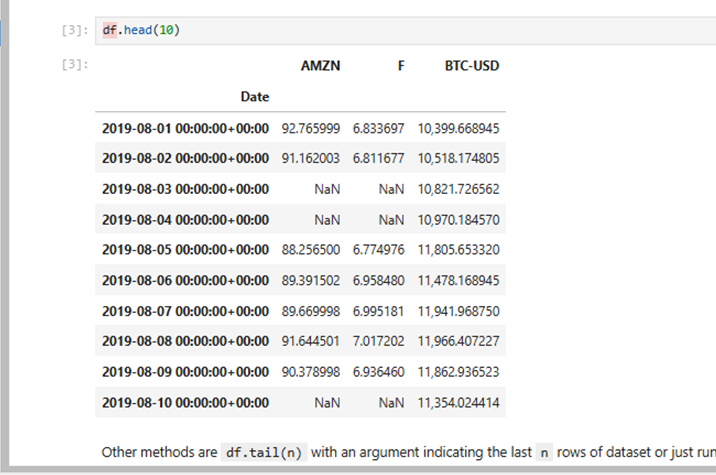This screenshot has height=475, width=716.
Task: Click the AMZN NaN cell for 2019-08-03
Action: [327, 189]
